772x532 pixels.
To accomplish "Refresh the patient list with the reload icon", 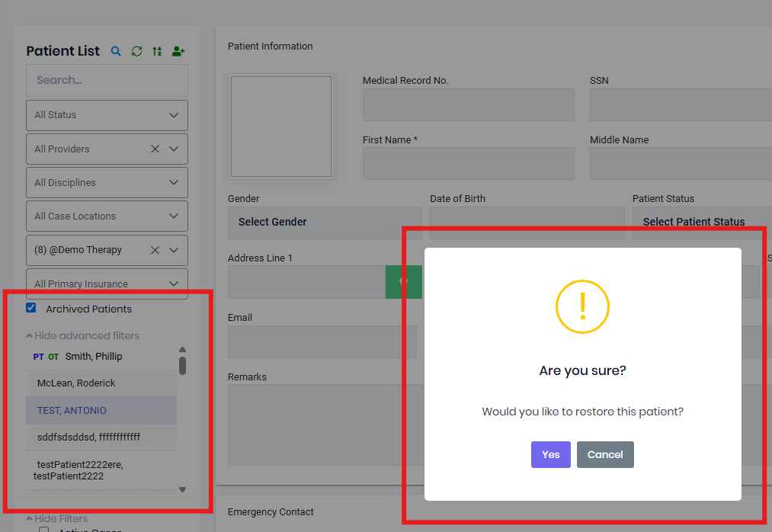I will pyautogui.click(x=137, y=51).
